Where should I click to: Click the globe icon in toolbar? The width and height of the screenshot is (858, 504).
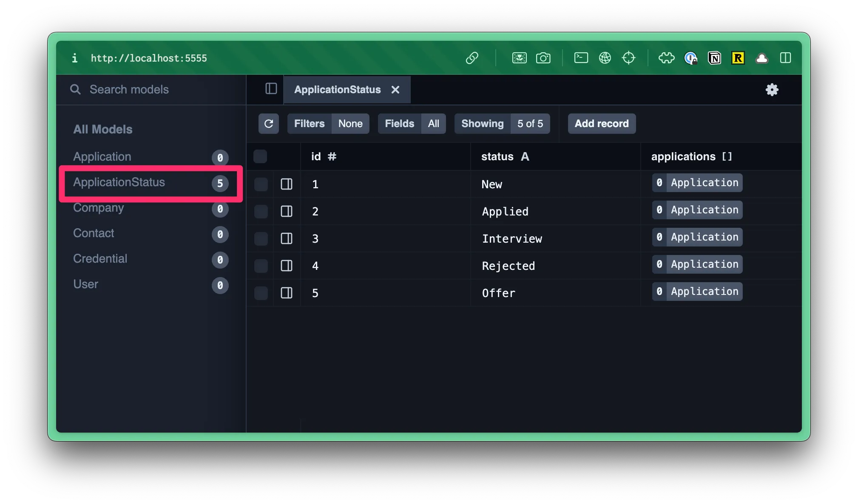coord(605,58)
